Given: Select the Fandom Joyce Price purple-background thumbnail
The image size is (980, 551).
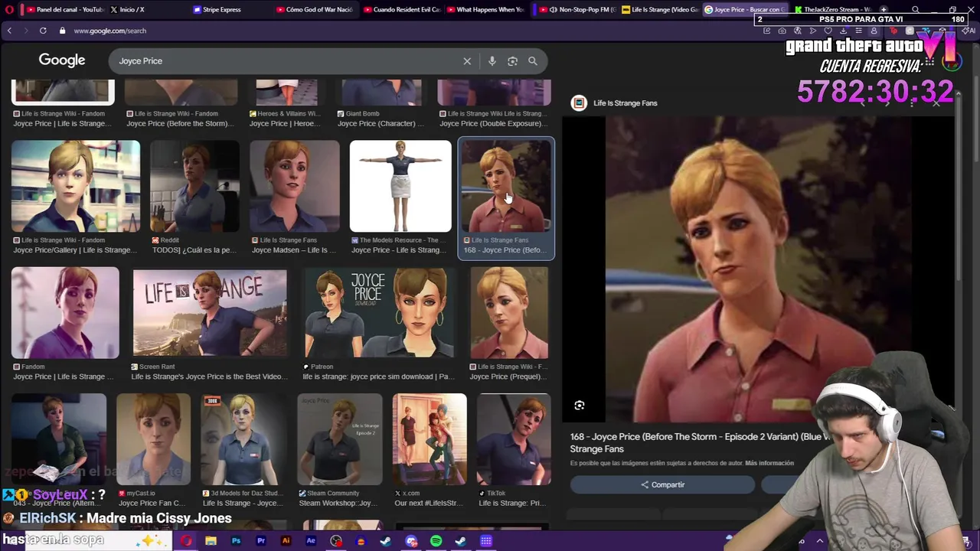Looking at the screenshot, I should [x=65, y=312].
